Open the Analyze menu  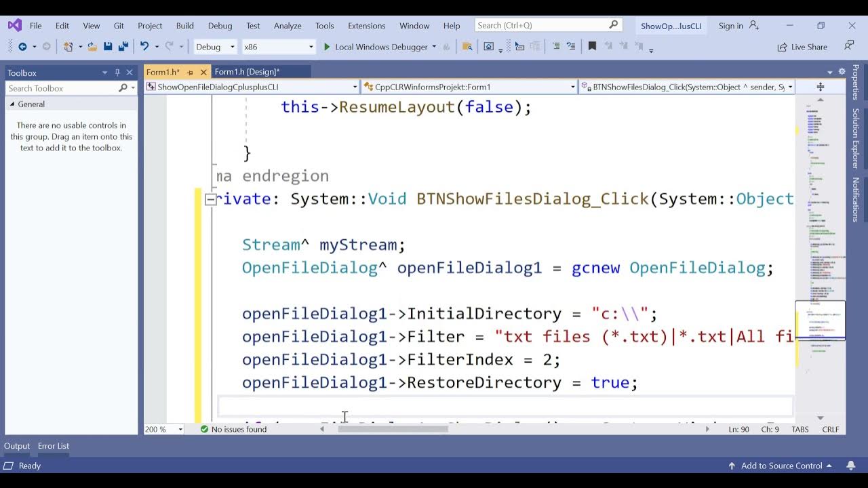tap(288, 26)
